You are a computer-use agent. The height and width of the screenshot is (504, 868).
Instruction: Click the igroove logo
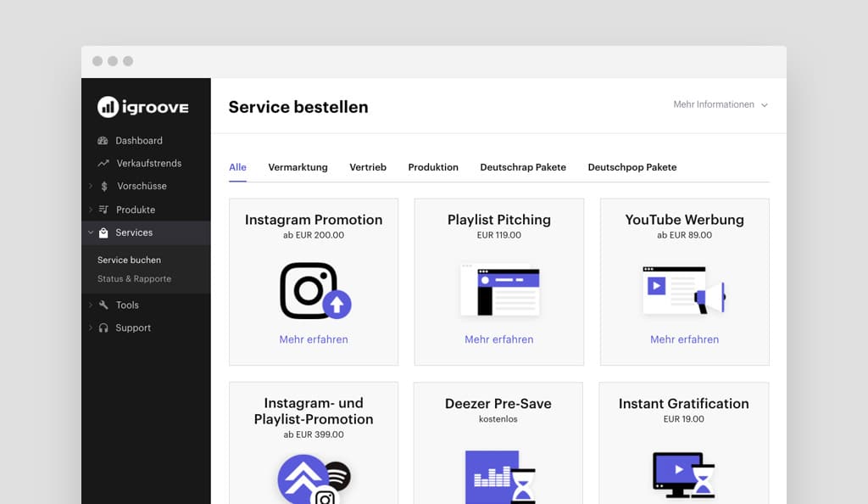click(x=142, y=107)
